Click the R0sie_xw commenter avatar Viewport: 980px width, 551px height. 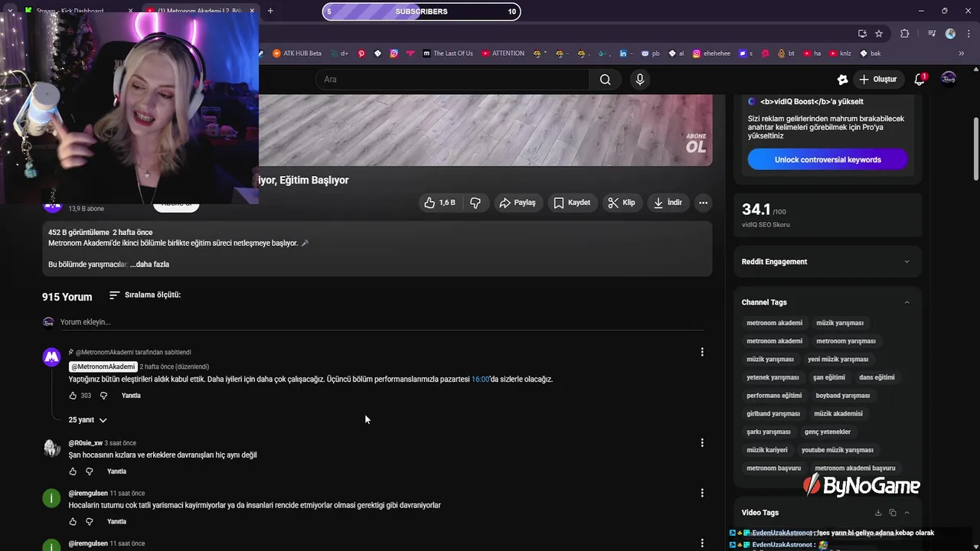click(x=51, y=448)
